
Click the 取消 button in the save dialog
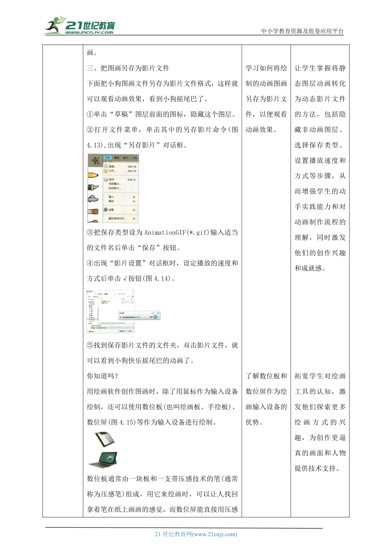coord(130,331)
